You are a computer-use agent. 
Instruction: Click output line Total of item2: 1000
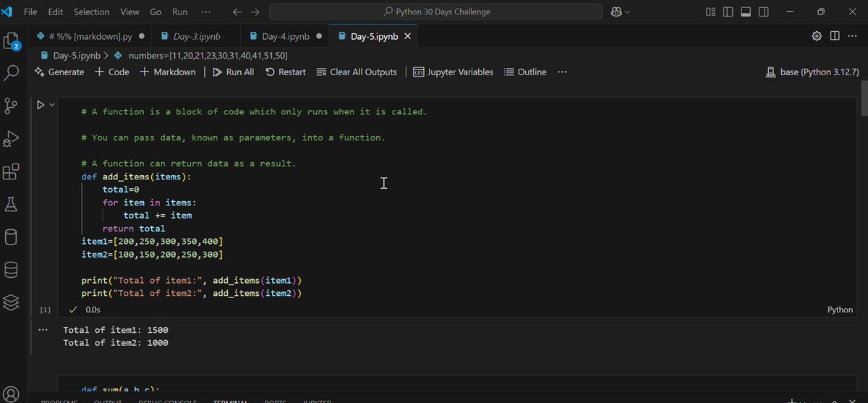[116, 343]
